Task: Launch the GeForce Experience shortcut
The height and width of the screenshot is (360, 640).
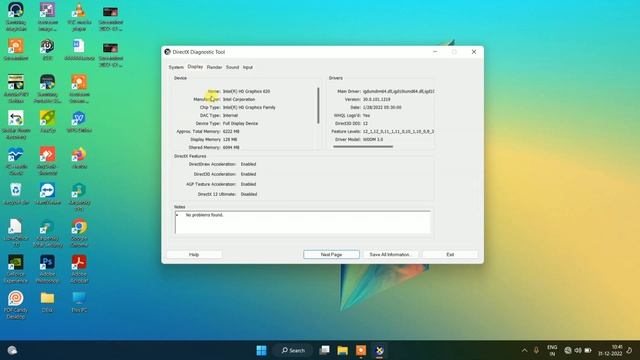Action: [x=16, y=269]
